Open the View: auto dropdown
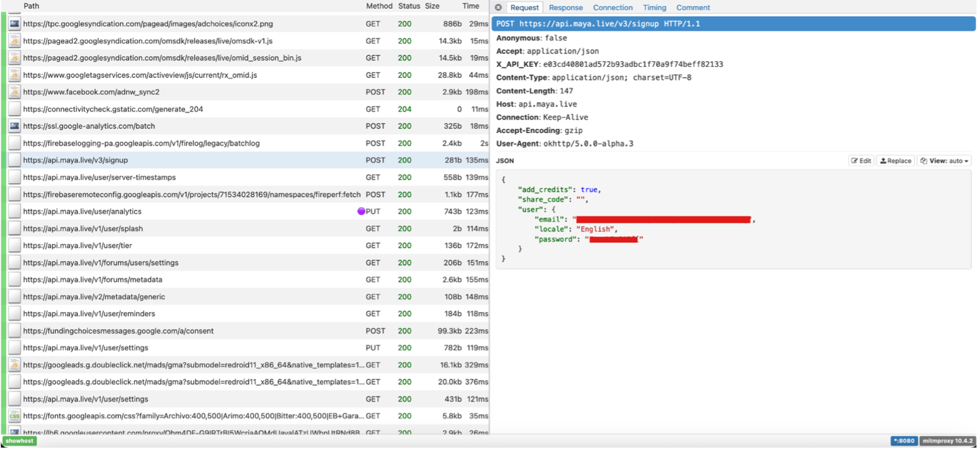Image resolution: width=980 pixels, height=450 pixels. [x=945, y=161]
